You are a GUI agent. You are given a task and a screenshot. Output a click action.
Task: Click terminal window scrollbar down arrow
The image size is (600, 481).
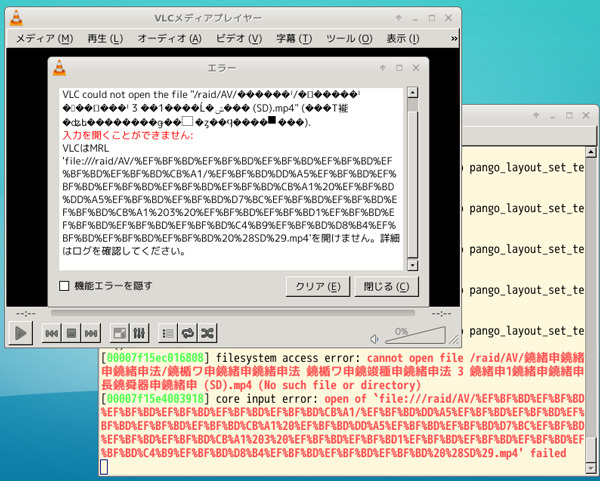pyautogui.click(x=591, y=468)
